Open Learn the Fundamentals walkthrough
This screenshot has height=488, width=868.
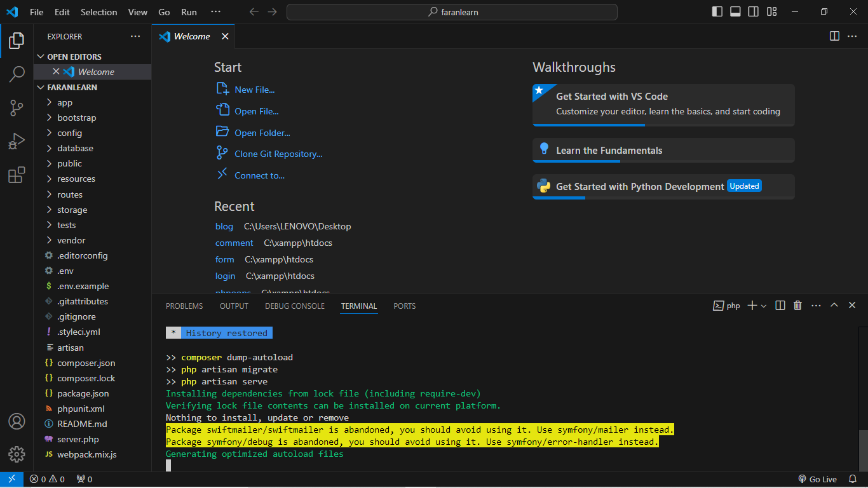[x=663, y=151]
